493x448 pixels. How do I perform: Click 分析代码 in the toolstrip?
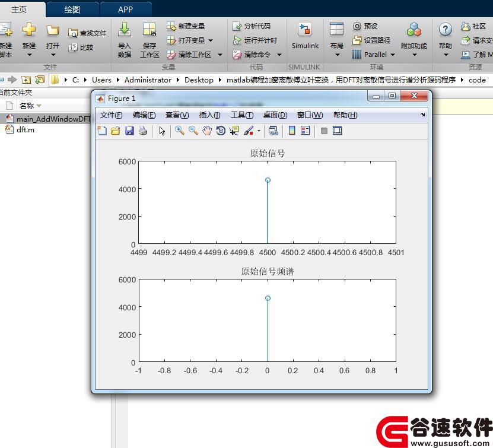[x=251, y=26]
